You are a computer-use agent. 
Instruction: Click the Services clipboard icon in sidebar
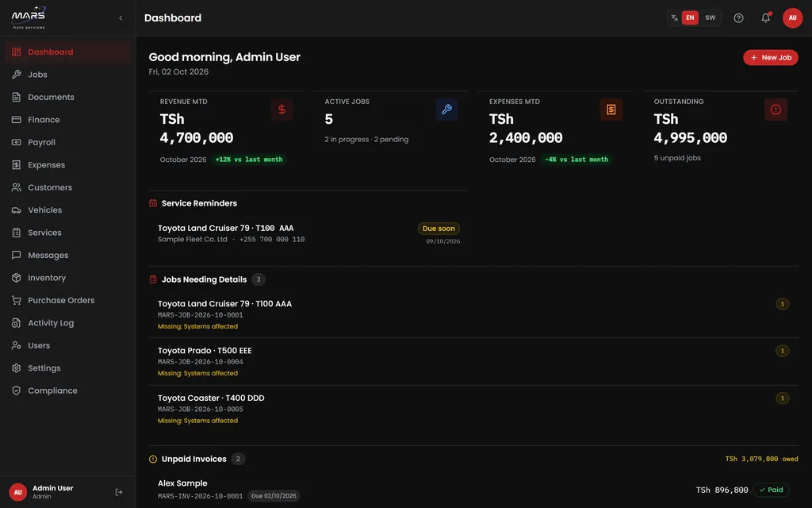click(17, 233)
